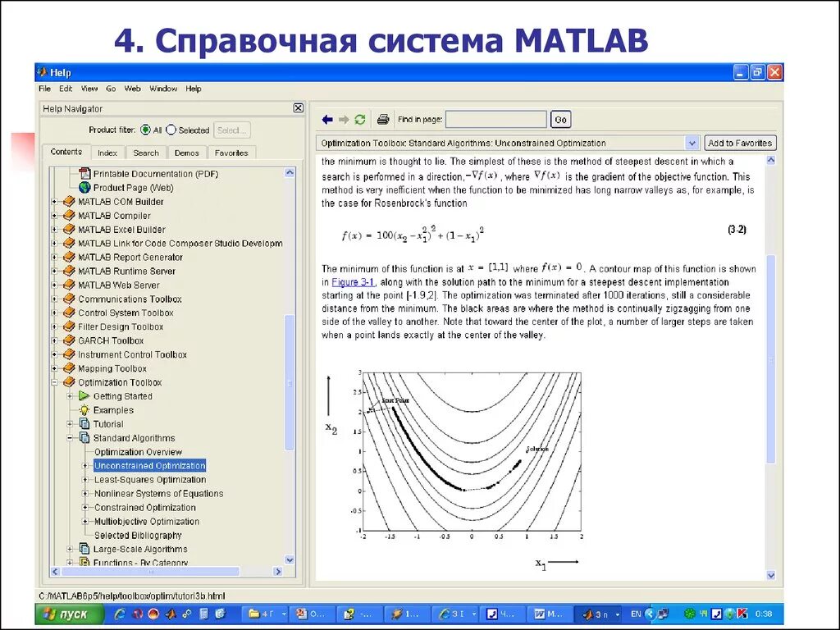Click the MATLAB Report Generator book icon
The image size is (840, 630).
click(69, 257)
